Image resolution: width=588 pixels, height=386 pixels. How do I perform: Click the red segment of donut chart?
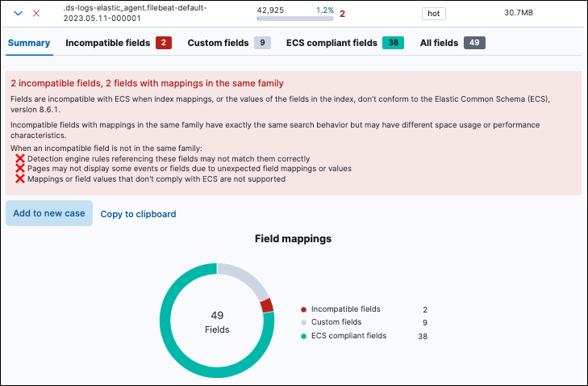(267, 305)
